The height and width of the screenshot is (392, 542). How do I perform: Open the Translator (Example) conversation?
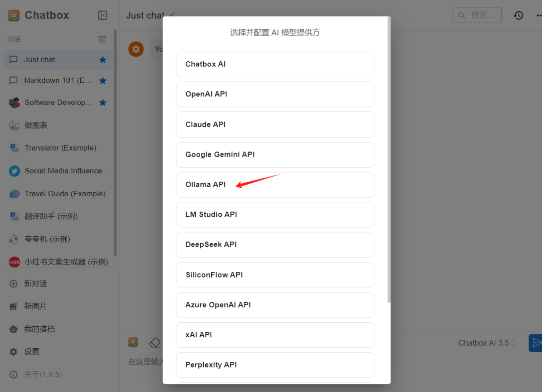click(x=58, y=148)
